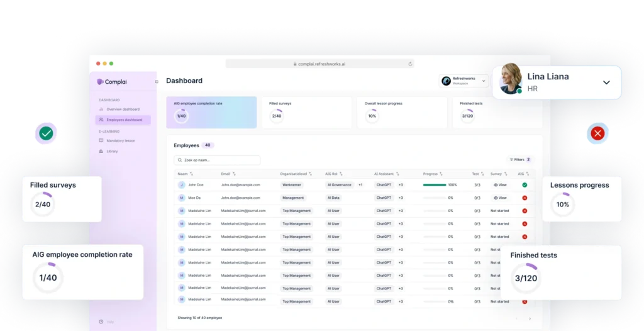Sort the table by Naam column
The width and height of the screenshot is (644, 331).
(191, 174)
